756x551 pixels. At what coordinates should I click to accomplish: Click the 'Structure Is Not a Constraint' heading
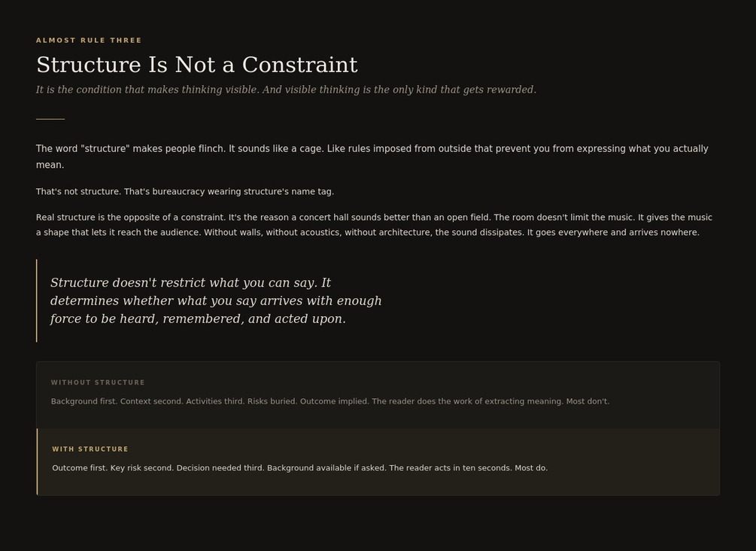197,65
